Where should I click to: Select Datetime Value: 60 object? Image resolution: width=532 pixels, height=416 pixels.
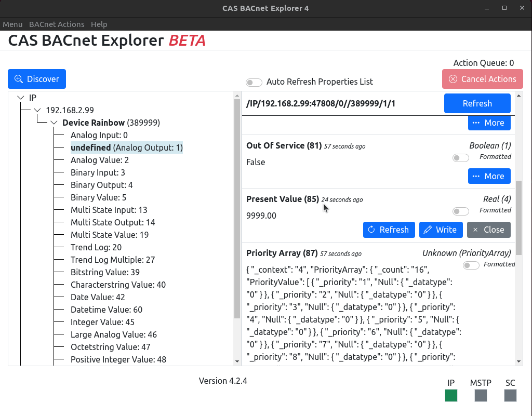(107, 310)
